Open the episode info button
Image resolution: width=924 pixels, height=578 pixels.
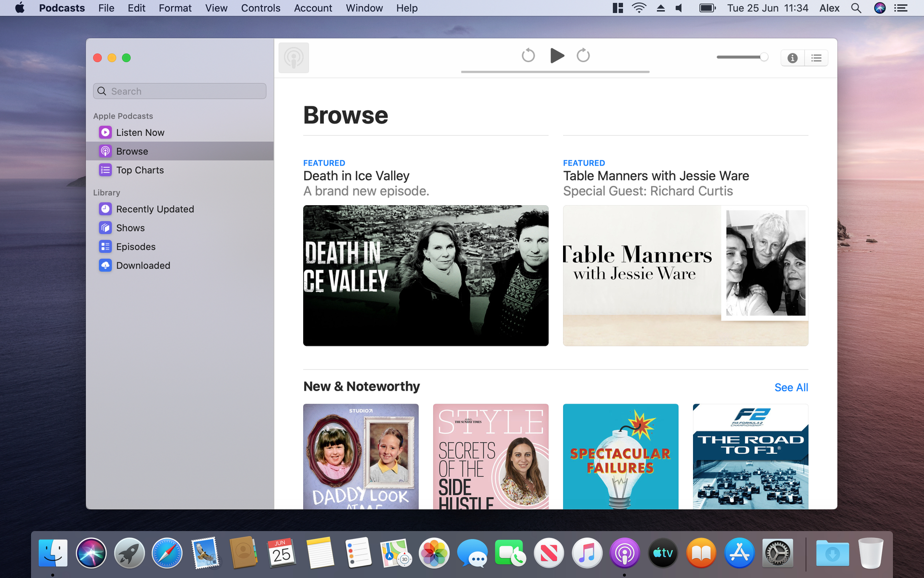792,58
